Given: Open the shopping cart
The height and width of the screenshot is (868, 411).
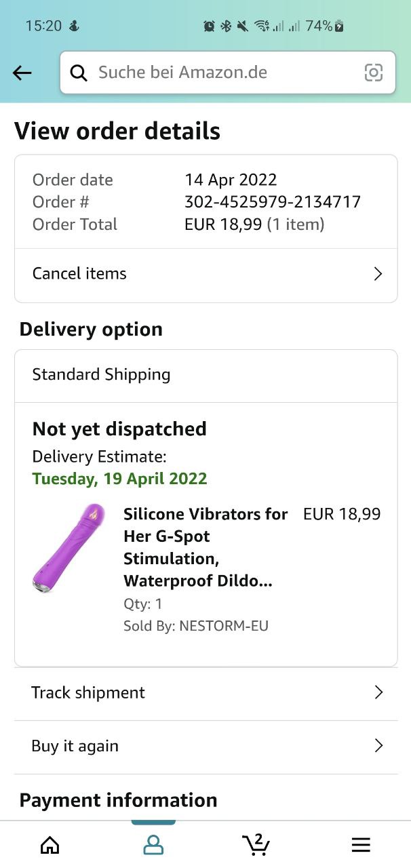Looking at the screenshot, I should [x=256, y=844].
